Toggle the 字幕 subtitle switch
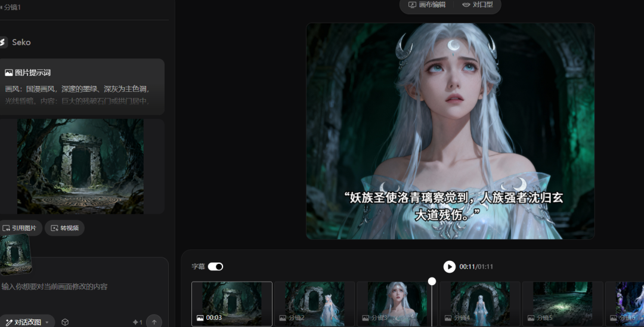Screen dimensions: 644x327 point(215,267)
